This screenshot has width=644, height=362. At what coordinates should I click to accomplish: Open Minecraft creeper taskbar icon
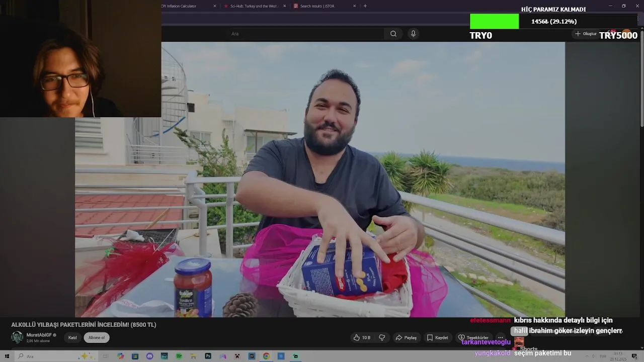pyautogui.click(x=237, y=356)
